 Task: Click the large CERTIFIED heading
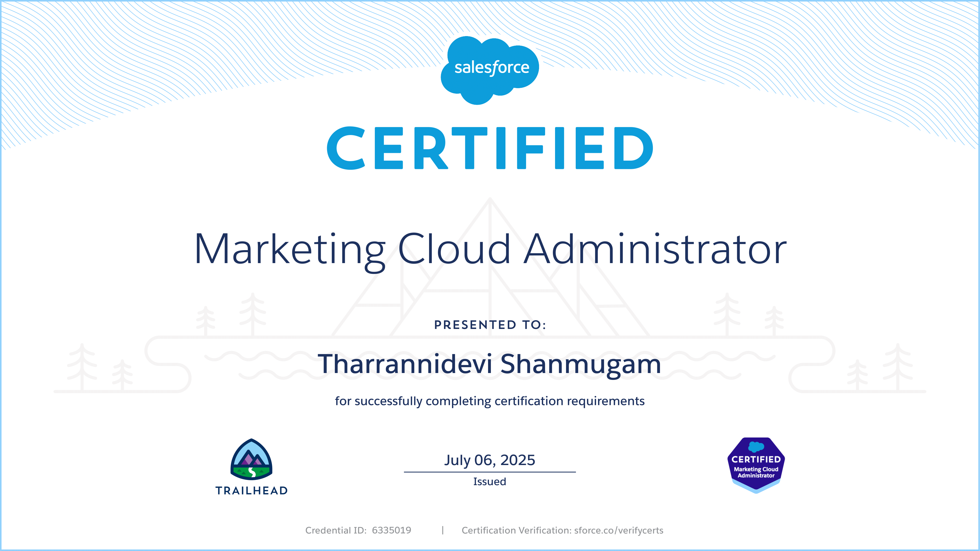(490, 148)
